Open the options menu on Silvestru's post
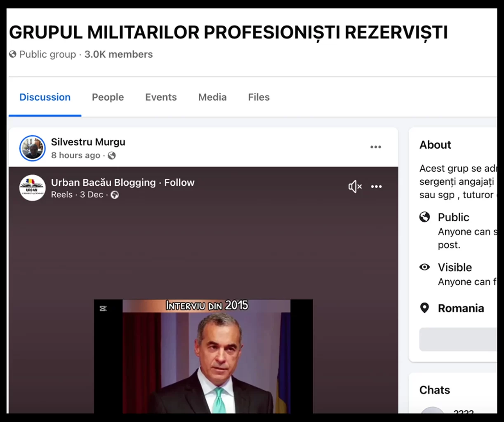Image resolution: width=504 pixels, height=422 pixels. (x=376, y=147)
